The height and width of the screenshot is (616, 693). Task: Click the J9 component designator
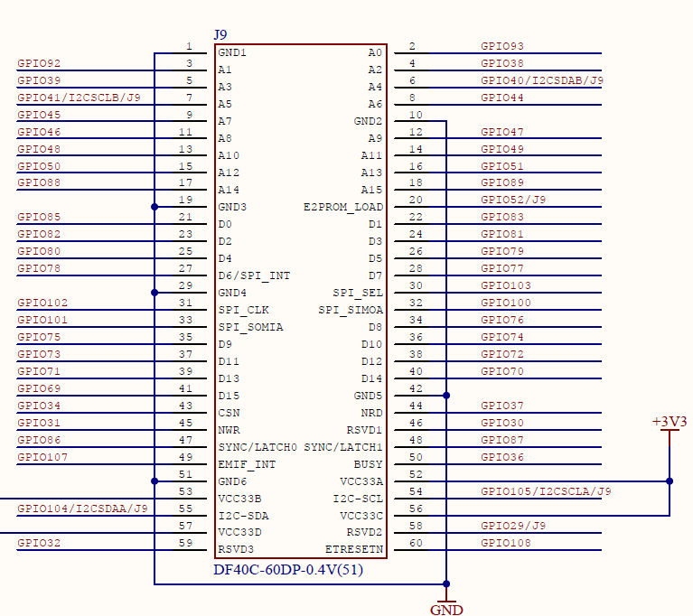[220, 34]
